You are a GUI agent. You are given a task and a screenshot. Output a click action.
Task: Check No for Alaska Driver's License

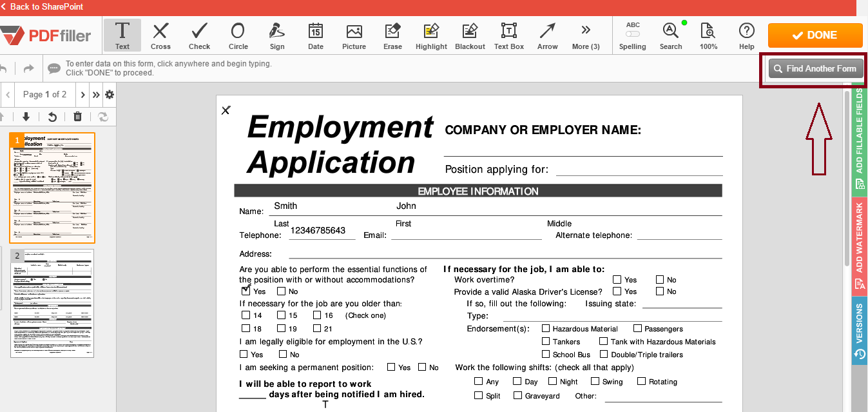coord(660,291)
